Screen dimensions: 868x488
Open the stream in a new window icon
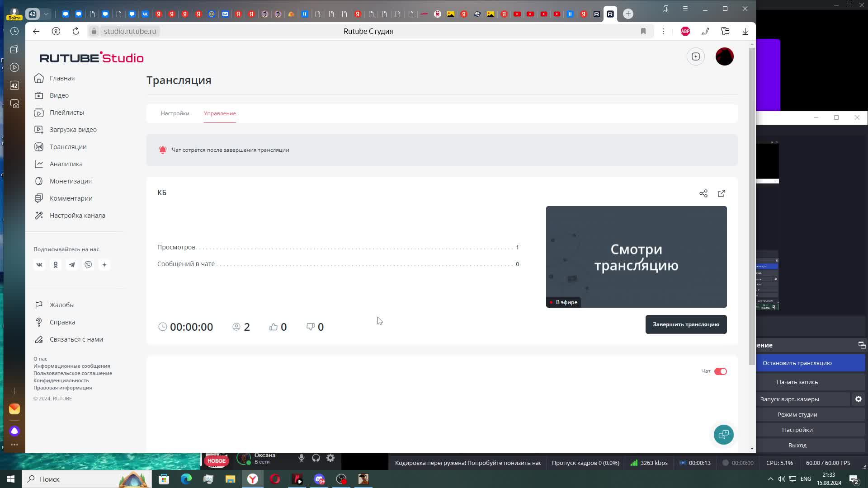722,193
